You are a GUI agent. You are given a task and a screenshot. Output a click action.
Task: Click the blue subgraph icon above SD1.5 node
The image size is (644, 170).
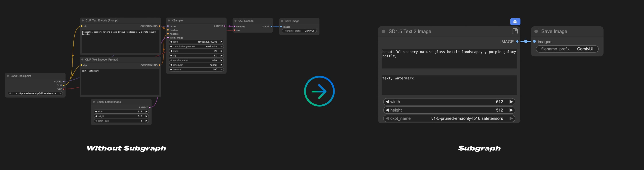coord(515,22)
